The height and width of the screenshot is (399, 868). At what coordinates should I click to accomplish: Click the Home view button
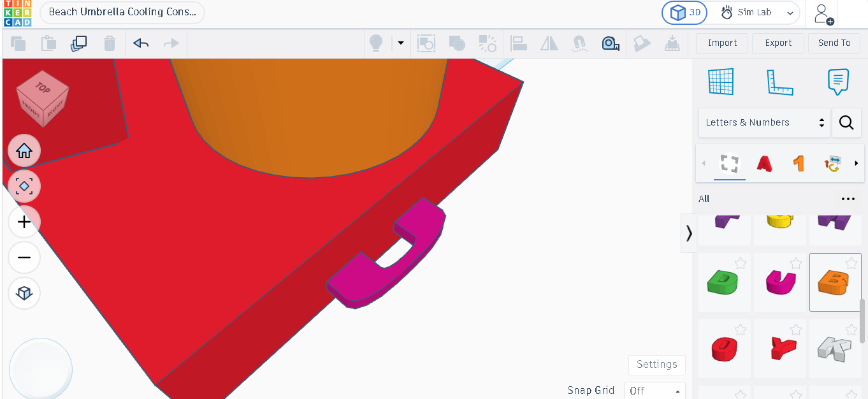[24, 151]
